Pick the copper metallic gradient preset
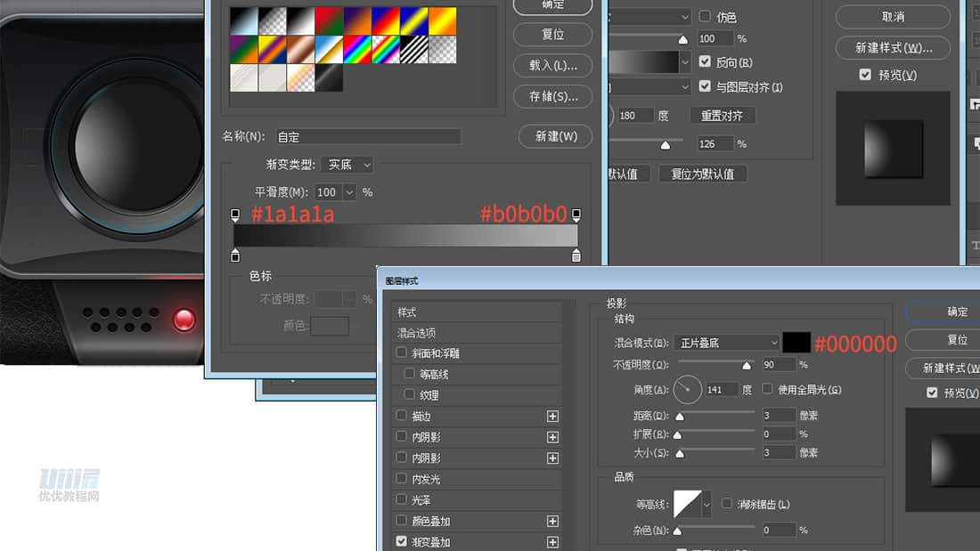The image size is (980, 551). tap(300, 49)
